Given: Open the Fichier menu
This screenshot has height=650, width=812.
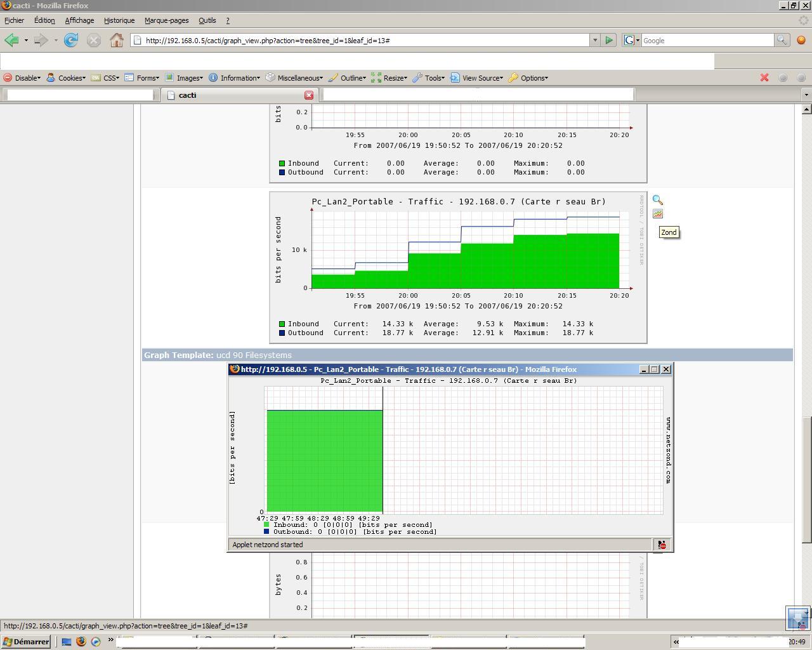Looking at the screenshot, I should pos(14,20).
